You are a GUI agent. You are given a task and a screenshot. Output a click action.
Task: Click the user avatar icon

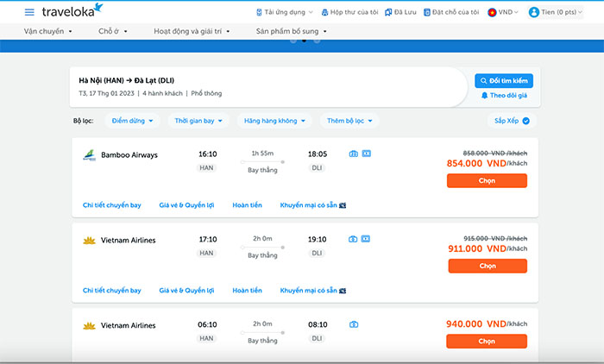click(x=534, y=12)
